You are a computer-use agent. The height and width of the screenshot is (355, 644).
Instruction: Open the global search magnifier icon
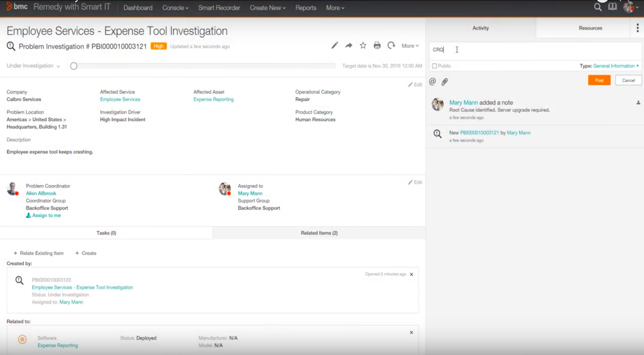point(598,7)
